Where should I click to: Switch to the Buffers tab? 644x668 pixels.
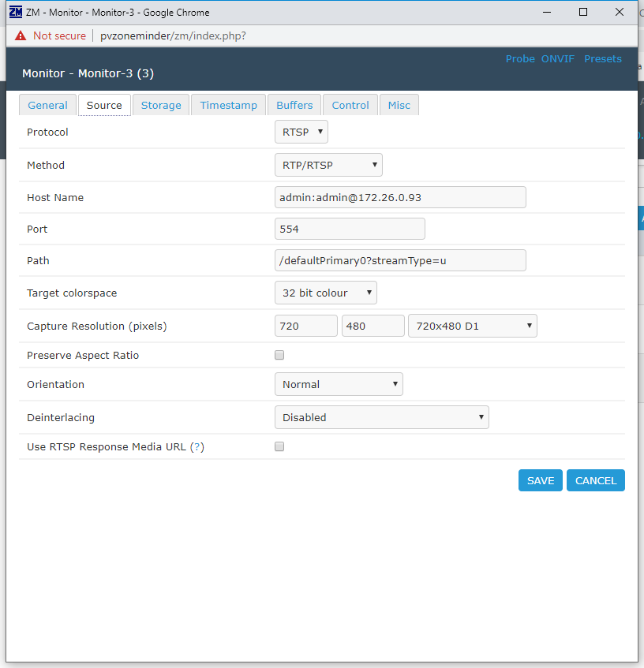[x=294, y=105]
